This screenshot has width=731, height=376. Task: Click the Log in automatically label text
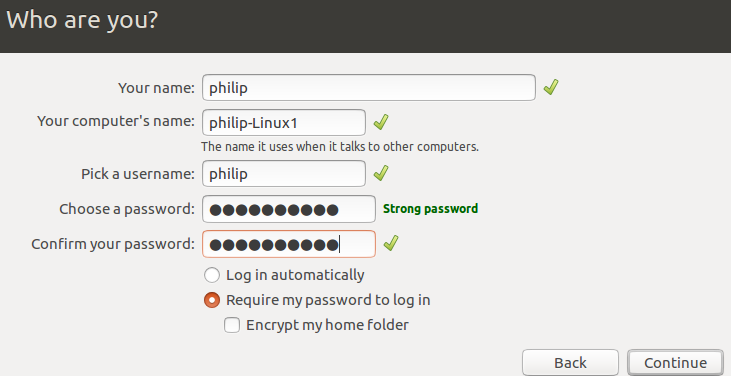tap(295, 275)
